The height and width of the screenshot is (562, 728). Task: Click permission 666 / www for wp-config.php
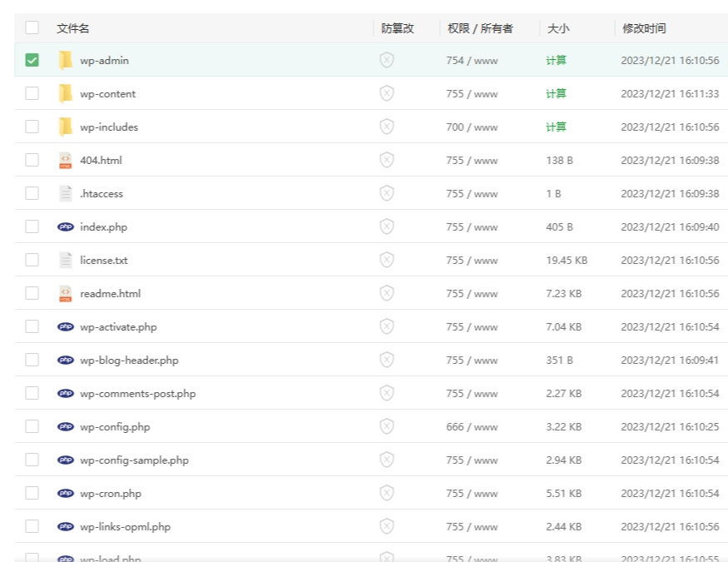472,427
